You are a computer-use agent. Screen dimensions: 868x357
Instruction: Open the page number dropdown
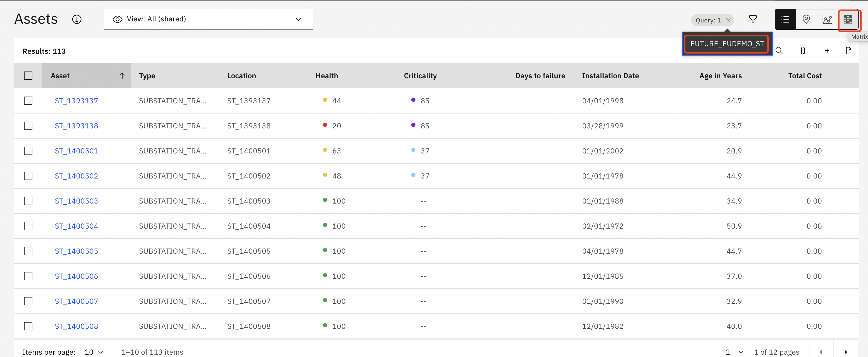pos(734,352)
